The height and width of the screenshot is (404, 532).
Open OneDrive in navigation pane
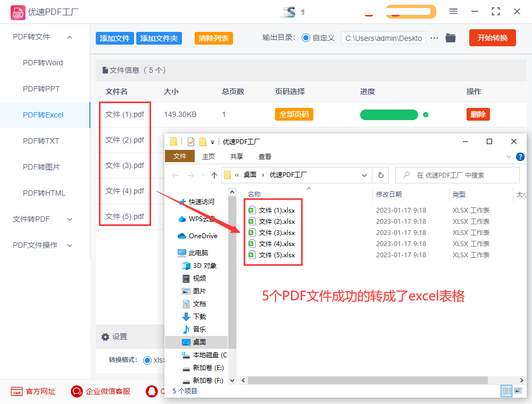(x=198, y=236)
